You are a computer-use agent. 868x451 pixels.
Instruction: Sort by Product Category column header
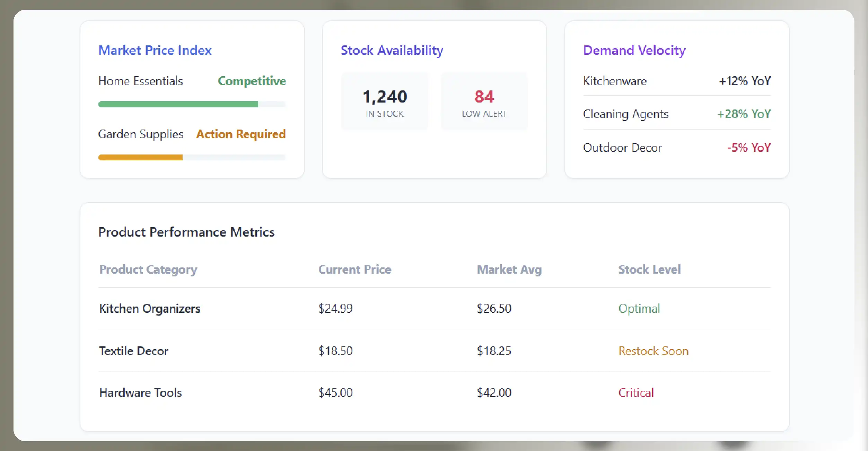tap(148, 269)
